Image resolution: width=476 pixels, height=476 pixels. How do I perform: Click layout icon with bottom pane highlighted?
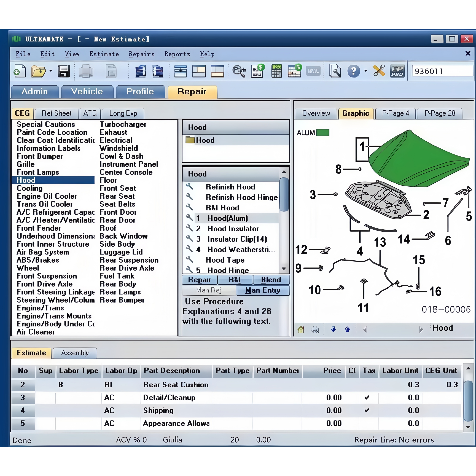pyautogui.click(x=217, y=71)
